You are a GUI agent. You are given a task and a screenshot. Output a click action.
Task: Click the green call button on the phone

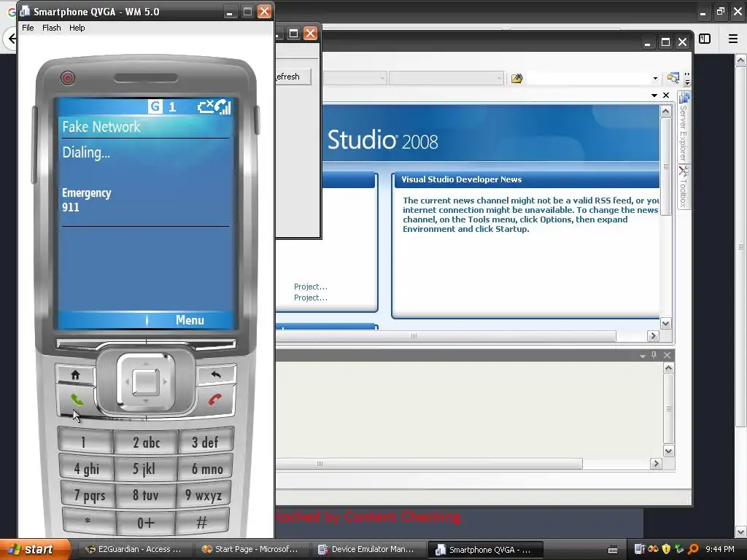pos(76,400)
